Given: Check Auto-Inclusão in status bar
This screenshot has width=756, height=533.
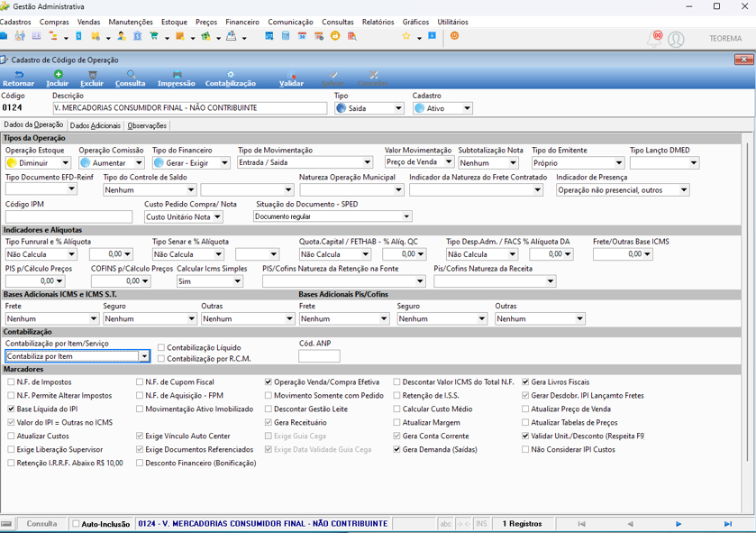Looking at the screenshot, I should pos(76,524).
